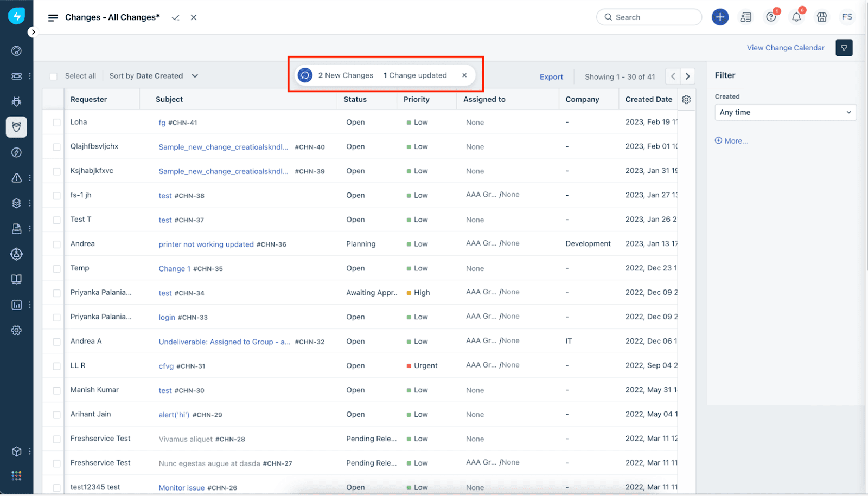The height and width of the screenshot is (496, 868).
Task: Refresh list using the new changes icon
Action: [305, 75]
